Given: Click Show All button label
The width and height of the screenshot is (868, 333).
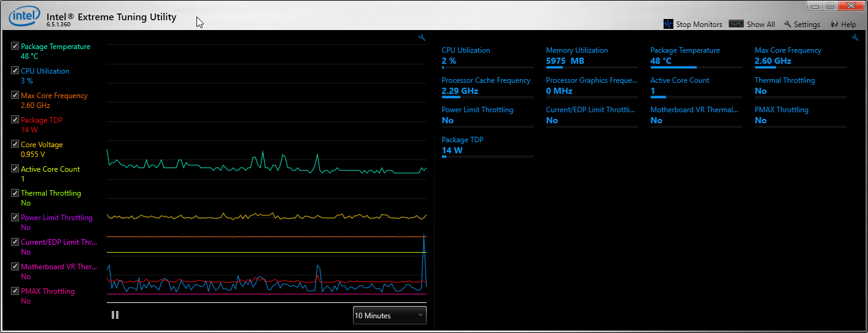Looking at the screenshot, I should [x=761, y=25].
